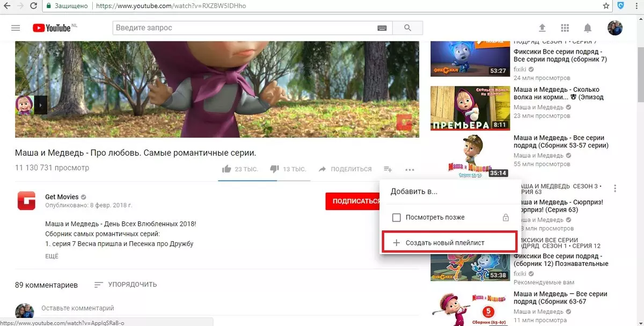The width and height of the screenshot is (644, 326).
Task: Open the Get Movies channel name link
Action: pyautogui.click(x=62, y=197)
